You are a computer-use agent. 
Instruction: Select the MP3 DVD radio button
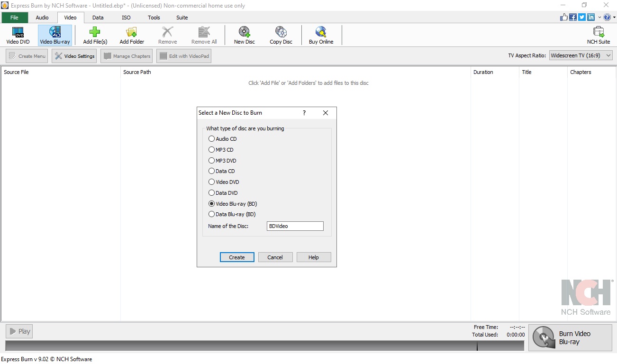click(212, 161)
